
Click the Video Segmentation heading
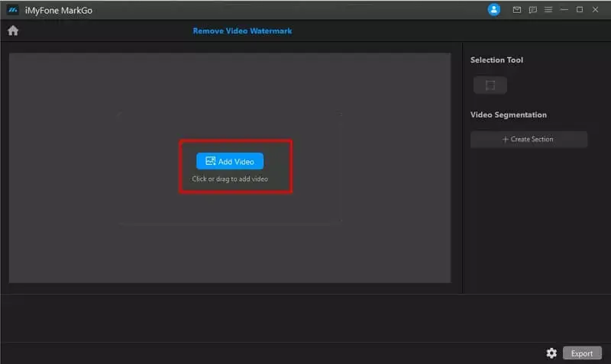(x=508, y=114)
